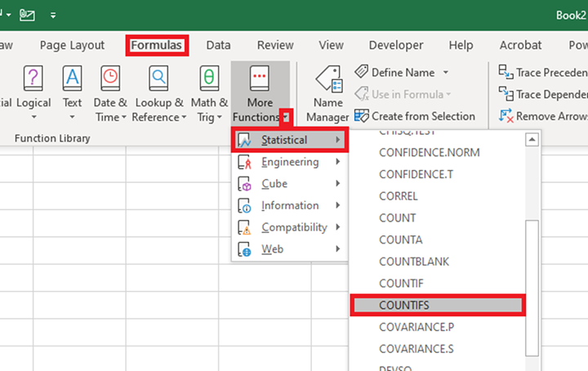Viewport: 588px width, 371px height.
Task: Open Math & Trig functions
Action: tap(209, 92)
